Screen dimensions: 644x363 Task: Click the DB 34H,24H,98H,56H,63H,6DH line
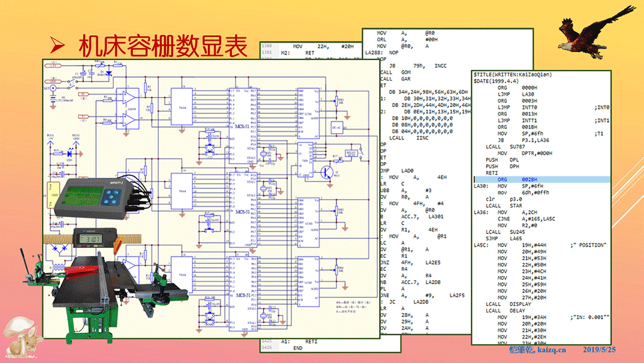[428, 92]
